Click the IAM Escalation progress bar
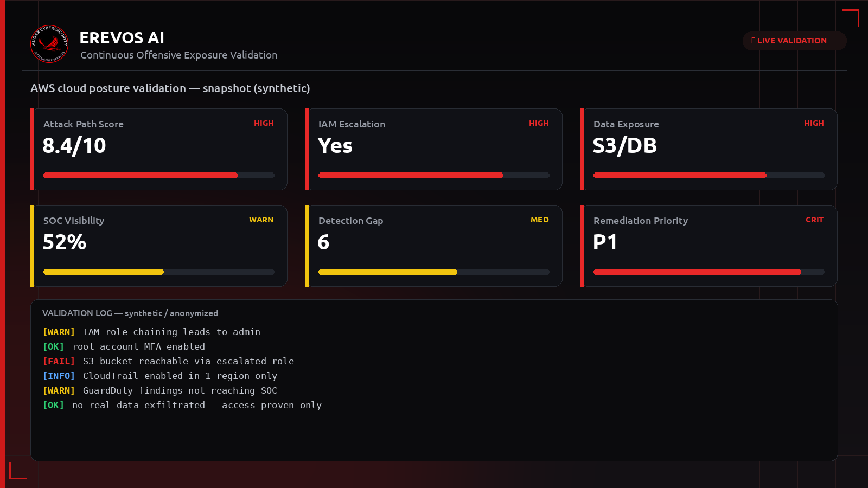The width and height of the screenshot is (868, 488). point(434,175)
